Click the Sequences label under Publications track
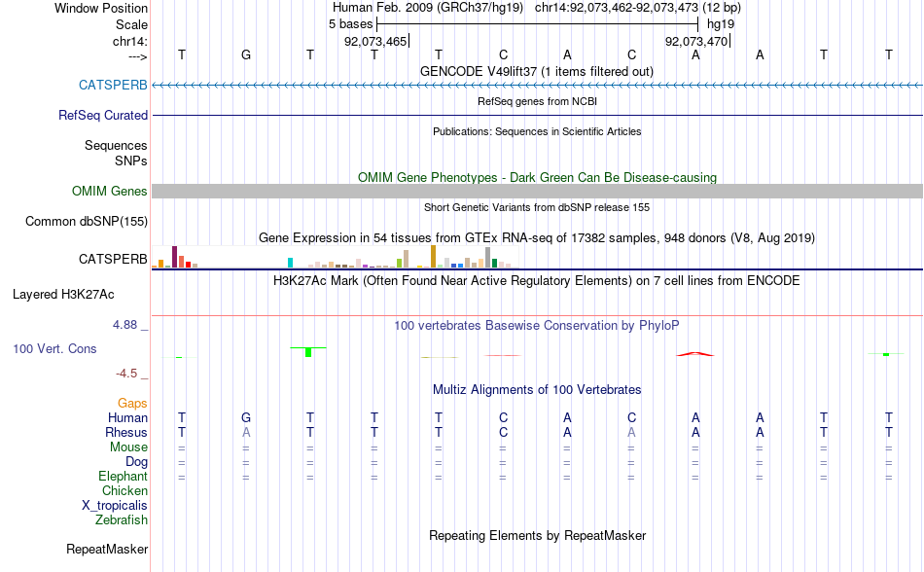924x572 pixels. [116, 146]
